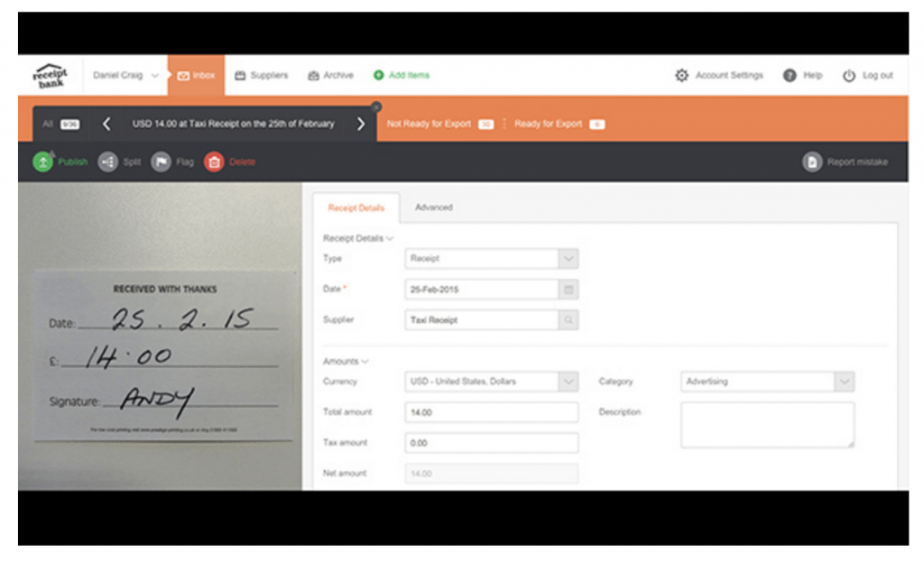The width and height of the screenshot is (924, 562).
Task: Show All items filter
Action: click(x=60, y=124)
